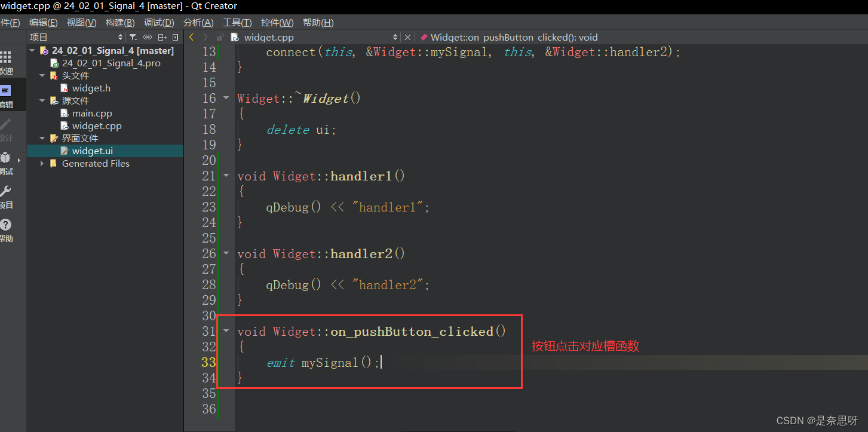The image size is (868, 432).
Task: Click 'delete ui;' code on line 18
Action: click(302, 130)
